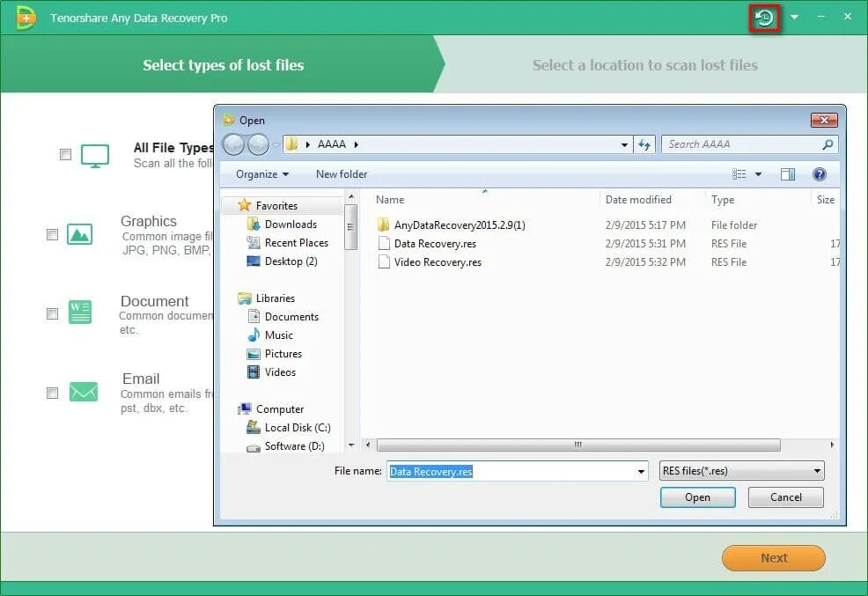Select the 'Select a location to scan' step
Viewport: 868px width, 596px height.
[x=645, y=65]
